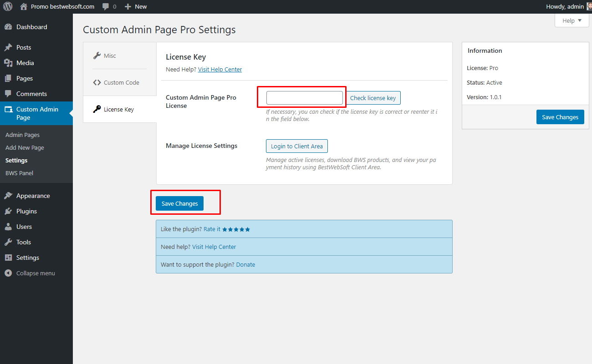The width and height of the screenshot is (592, 364).
Task: Open the Appearance menu label
Action: 33,196
